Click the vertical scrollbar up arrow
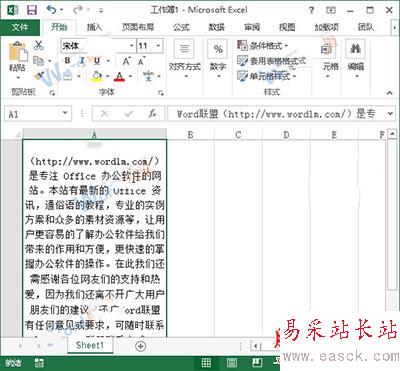 tap(392, 134)
